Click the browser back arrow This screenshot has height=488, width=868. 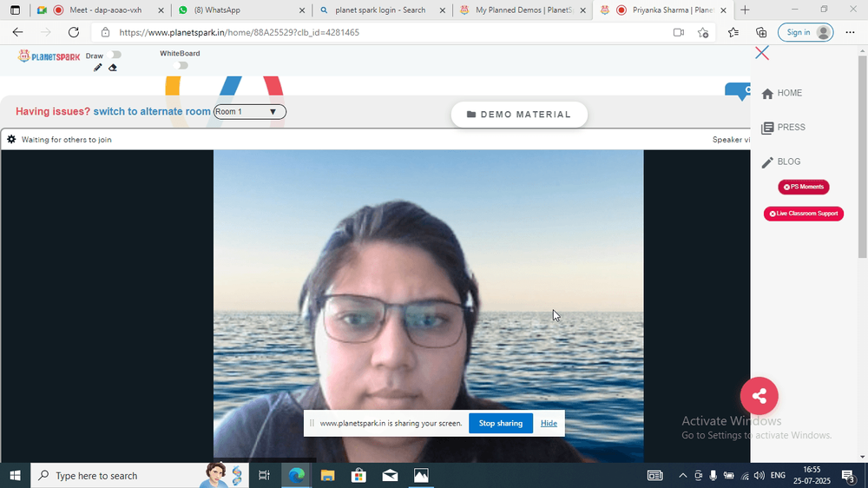pyautogui.click(x=17, y=32)
